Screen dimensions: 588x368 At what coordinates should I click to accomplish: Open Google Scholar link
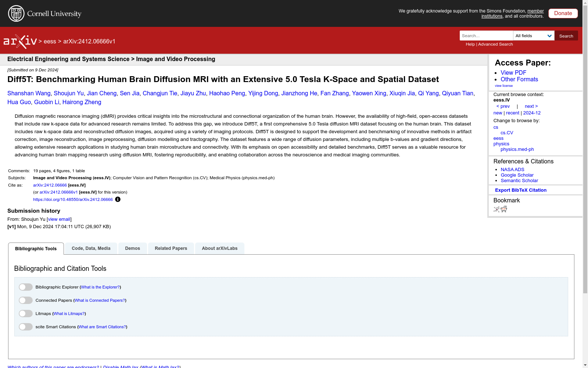click(517, 175)
